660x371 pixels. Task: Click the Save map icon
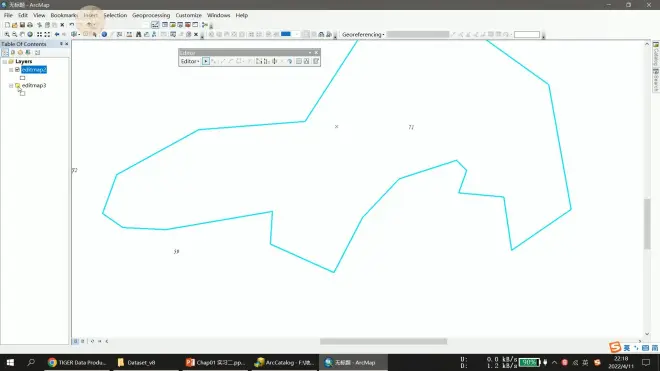22,25
